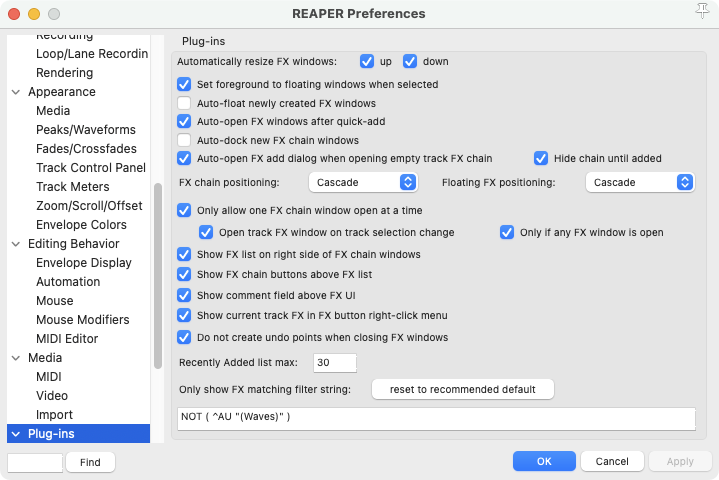Click the OK button
Viewport: 719px width, 480px height.
(543, 461)
